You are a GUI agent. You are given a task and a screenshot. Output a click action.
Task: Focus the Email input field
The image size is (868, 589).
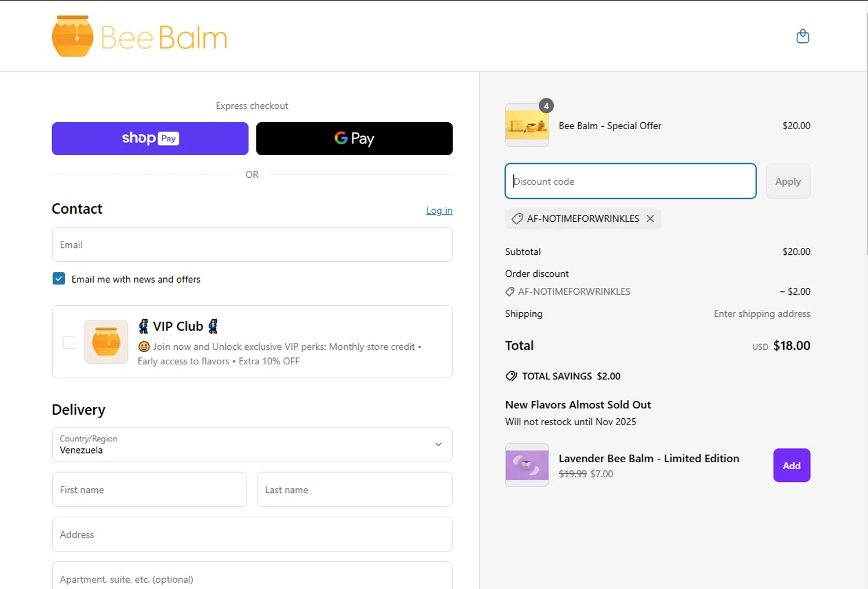click(x=252, y=244)
